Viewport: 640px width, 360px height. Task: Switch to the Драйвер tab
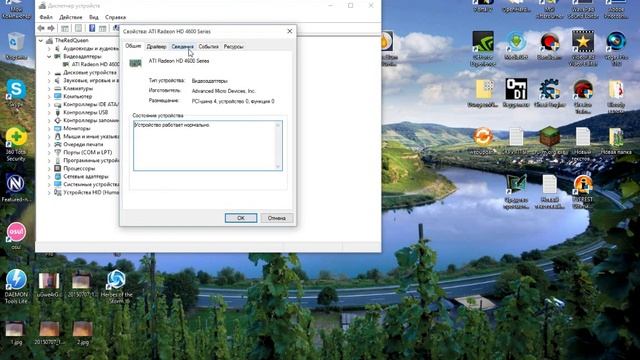coord(156,47)
